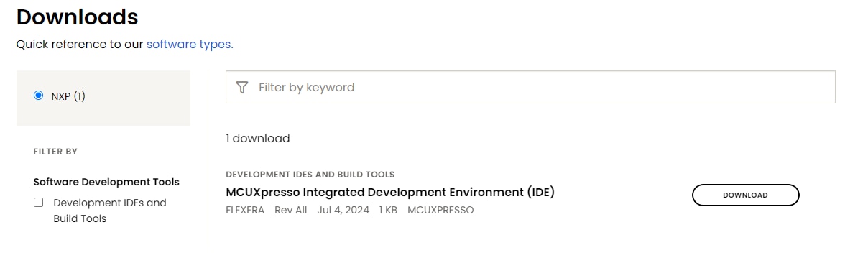Click the Jul 4, 2024 date
This screenshot has width=868, height=263.
pos(343,210)
